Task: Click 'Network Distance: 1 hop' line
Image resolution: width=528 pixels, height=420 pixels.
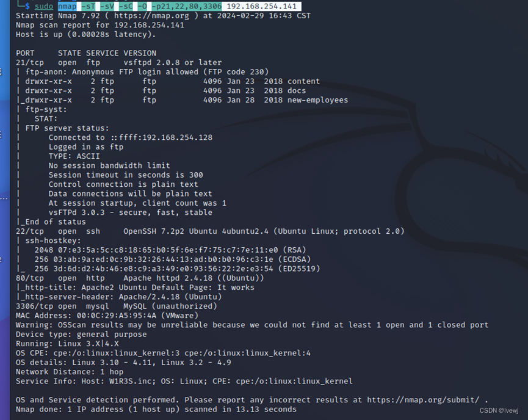Action: click(x=70, y=372)
